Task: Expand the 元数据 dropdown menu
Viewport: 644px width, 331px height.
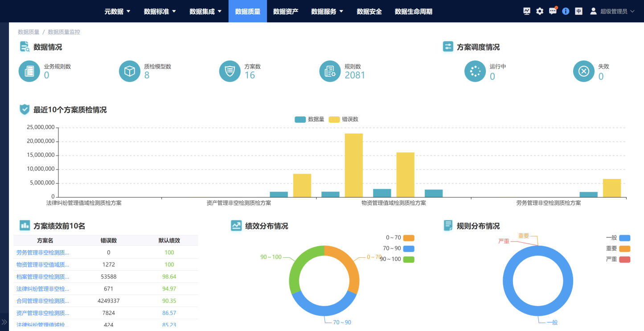Action: pyautogui.click(x=118, y=12)
